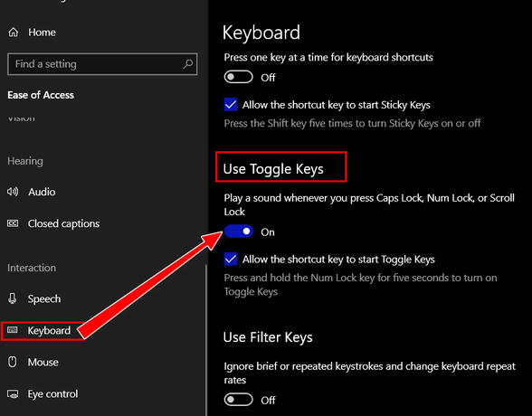Uncheck shortcut key to start Sticky Keys
The image size is (532, 416).
pos(231,104)
